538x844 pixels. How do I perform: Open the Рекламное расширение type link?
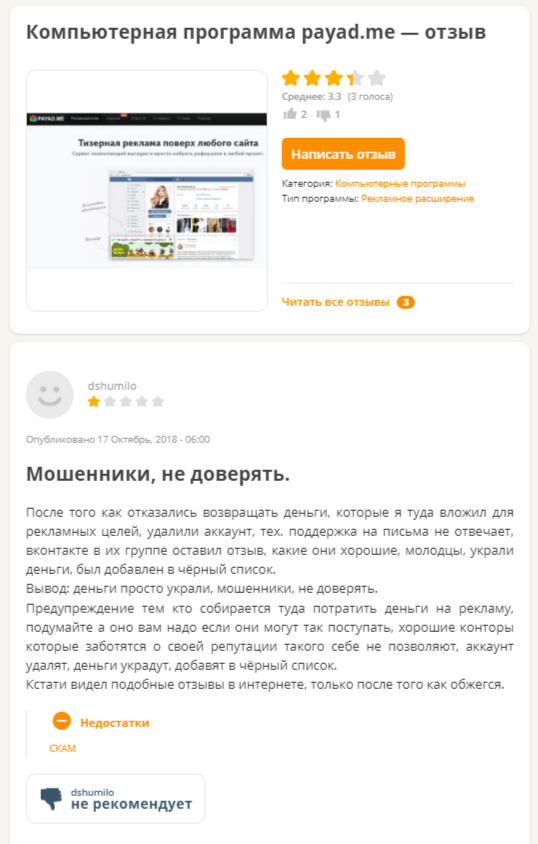pyautogui.click(x=417, y=199)
